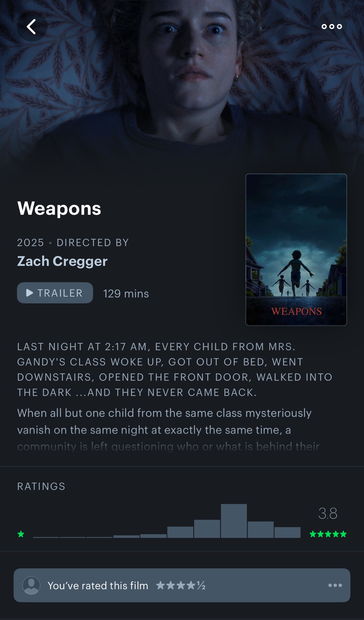The height and width of the screenshot is (620, 364).
Task: Open director Zach Cregger's page
Action: coord(62,261)
